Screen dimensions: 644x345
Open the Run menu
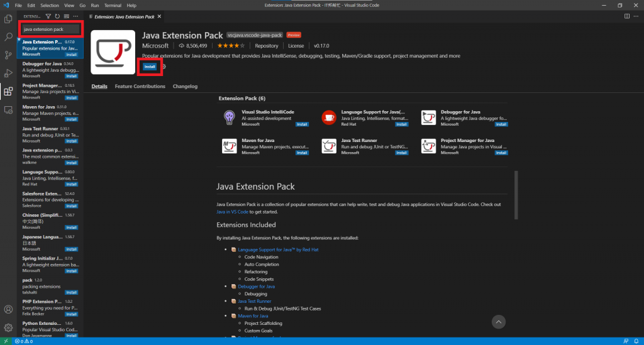pyautogui.click(x=95, y=5)
